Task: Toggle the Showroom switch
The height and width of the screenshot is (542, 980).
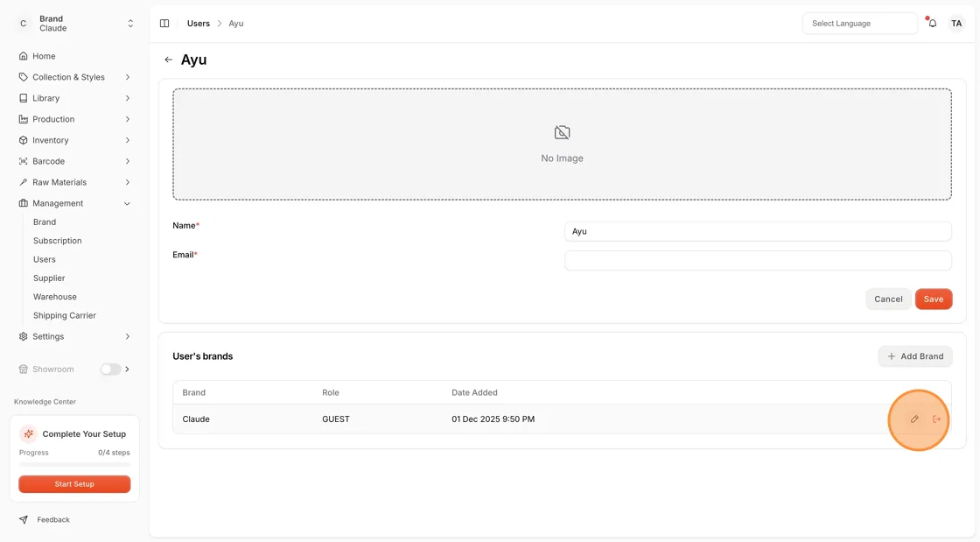Action: tap(110, 370)
